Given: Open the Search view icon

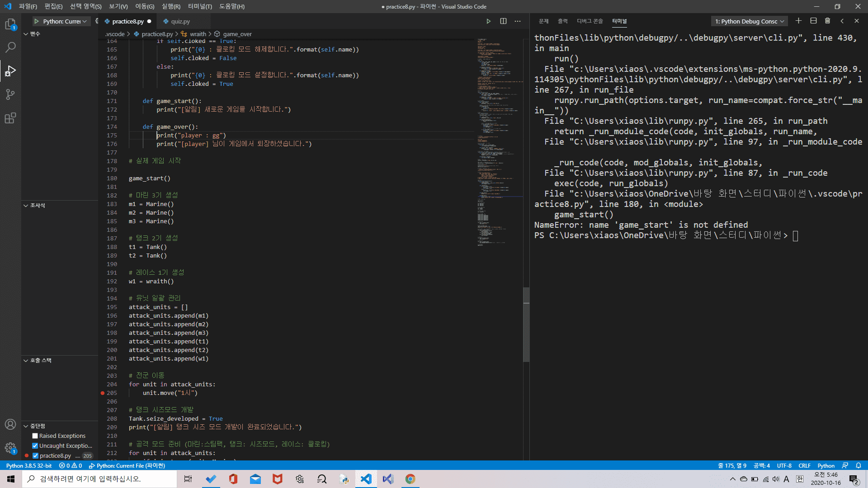Looking at the screenshot, I should point(10,47).
